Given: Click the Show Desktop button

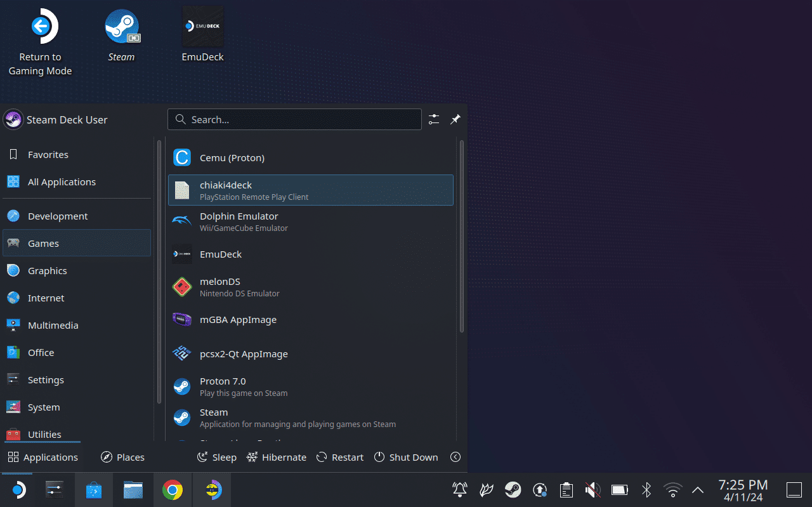Looking at the screenshot, I should tap(794, 490).
